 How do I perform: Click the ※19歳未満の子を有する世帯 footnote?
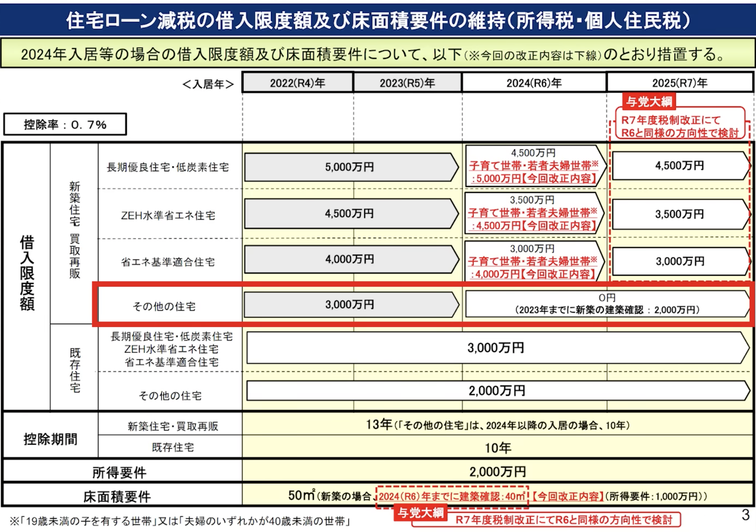pyautogui.click(x=180, y=521)
